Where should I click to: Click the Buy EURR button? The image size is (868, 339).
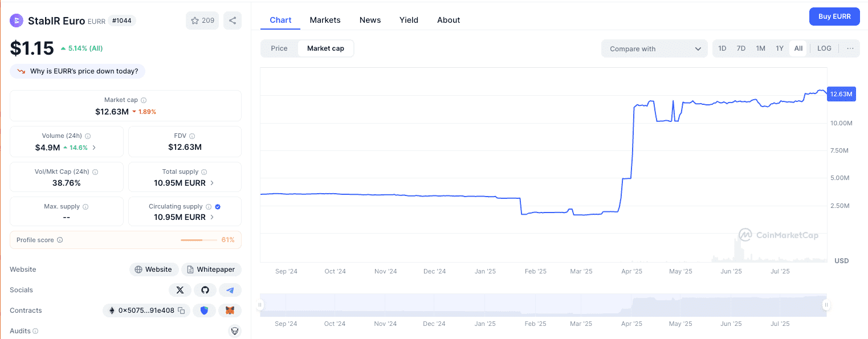[834, 17]
